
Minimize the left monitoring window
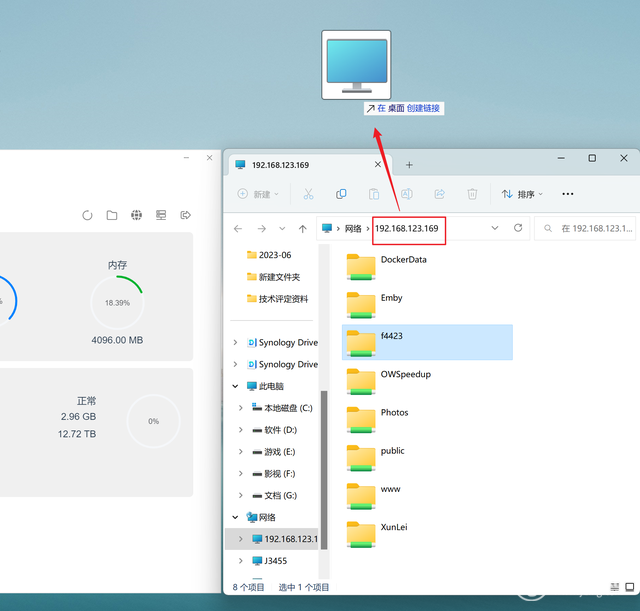pos(186,158)
